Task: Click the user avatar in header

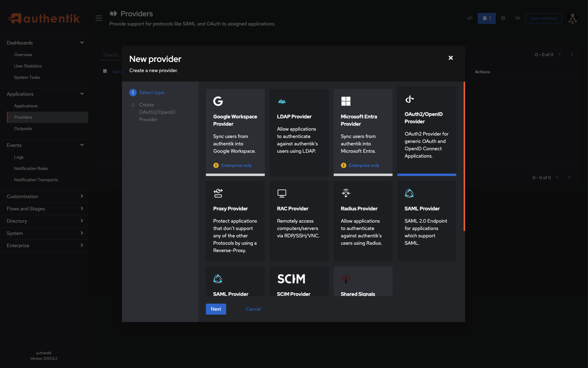Action: pyautogui.click(x=572, y=18)
